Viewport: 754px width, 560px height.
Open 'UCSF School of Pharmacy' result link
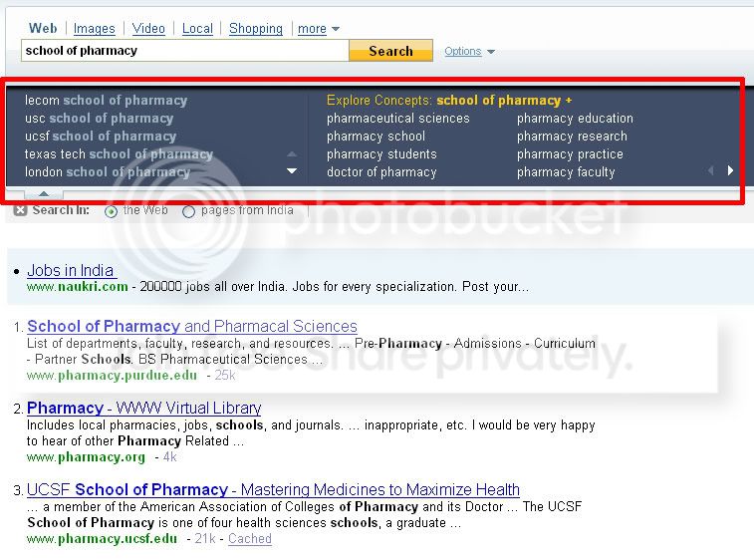pos(273,490)
